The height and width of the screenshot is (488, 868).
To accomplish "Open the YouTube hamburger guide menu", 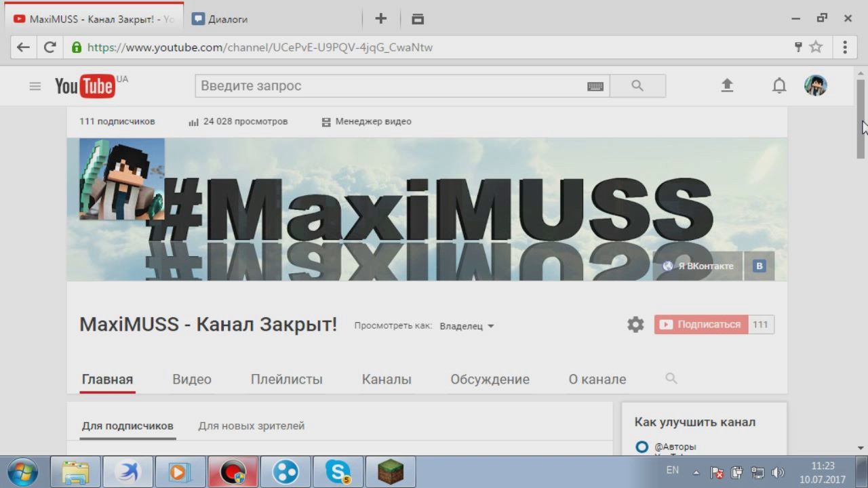I will point(35,86).
